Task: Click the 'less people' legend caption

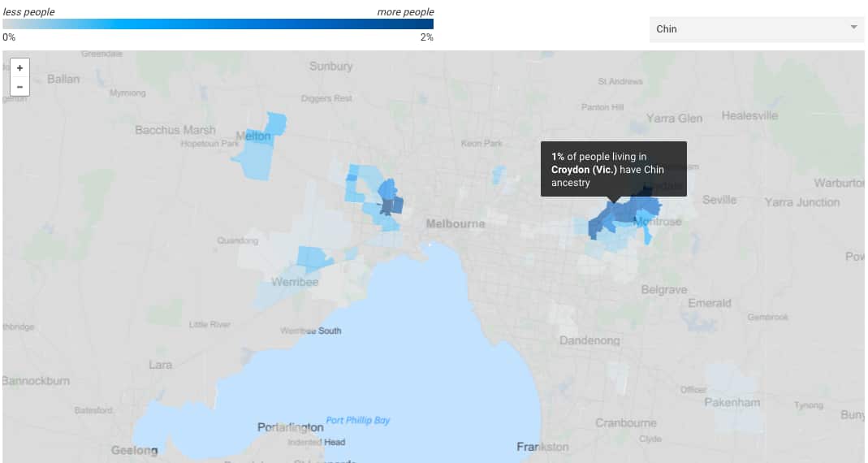Action: pyautogui.click(x=28, y=11)
